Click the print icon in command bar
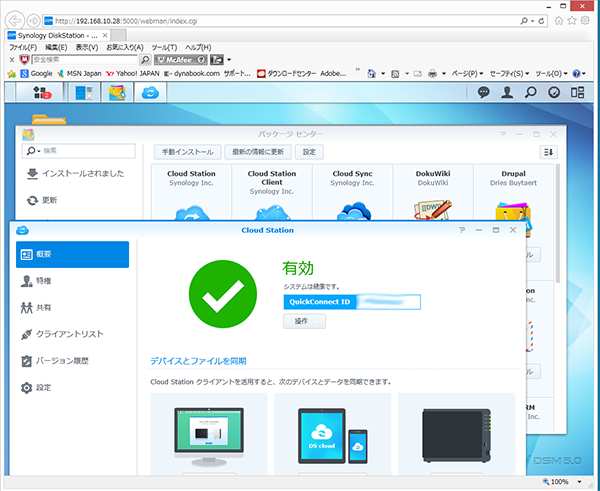This screenshot has width=600, height=491. point(432,73)
